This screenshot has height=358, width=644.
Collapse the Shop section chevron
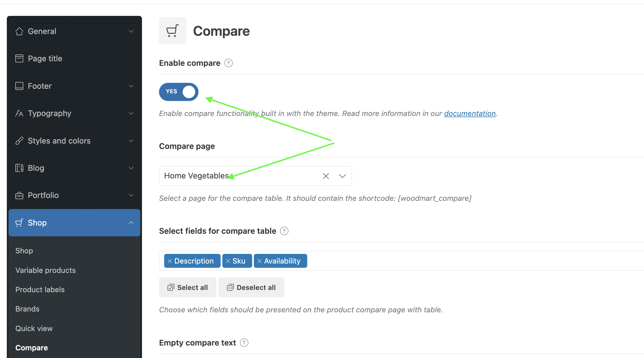pyautogui.click(x=131, y=223)
